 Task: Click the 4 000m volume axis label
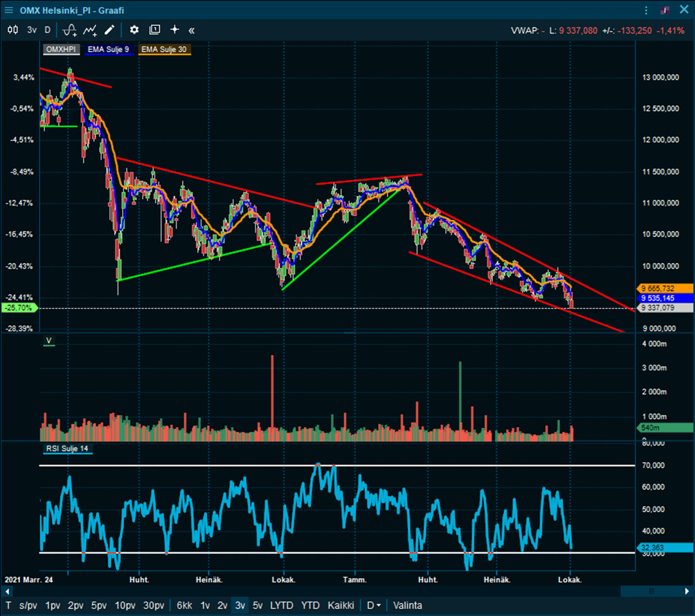pos(654,344)
